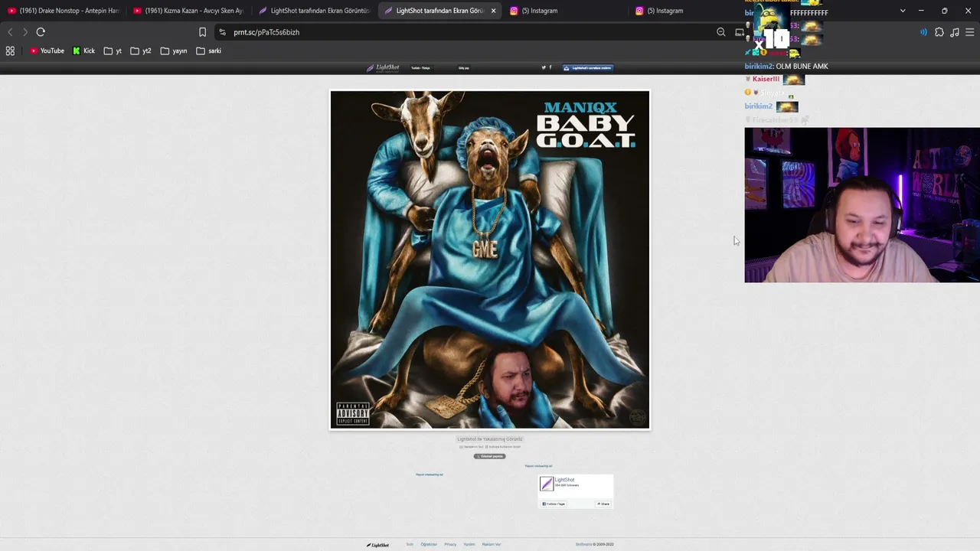
Task: Open the LightShot Facebook page avatar
Action: (547, 484)
